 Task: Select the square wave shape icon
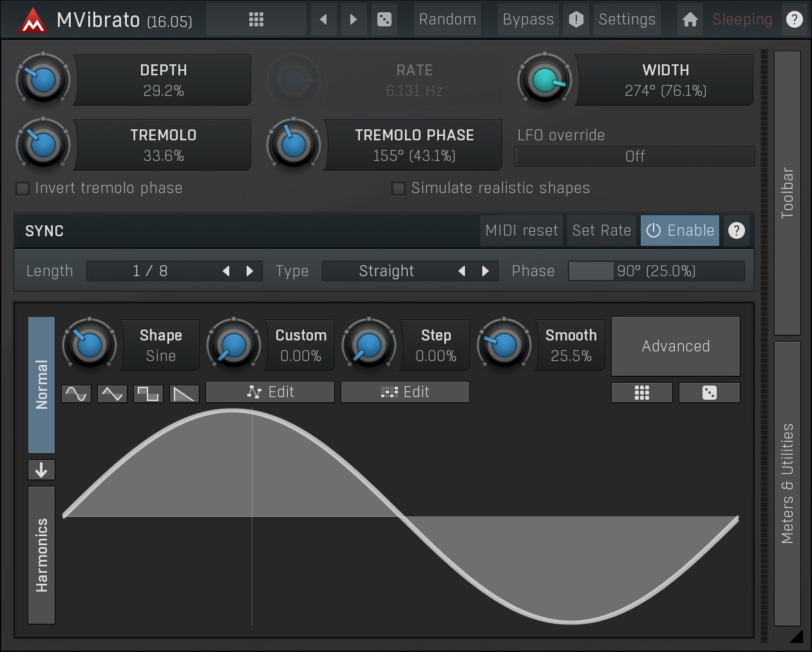[x=148, y=393]
